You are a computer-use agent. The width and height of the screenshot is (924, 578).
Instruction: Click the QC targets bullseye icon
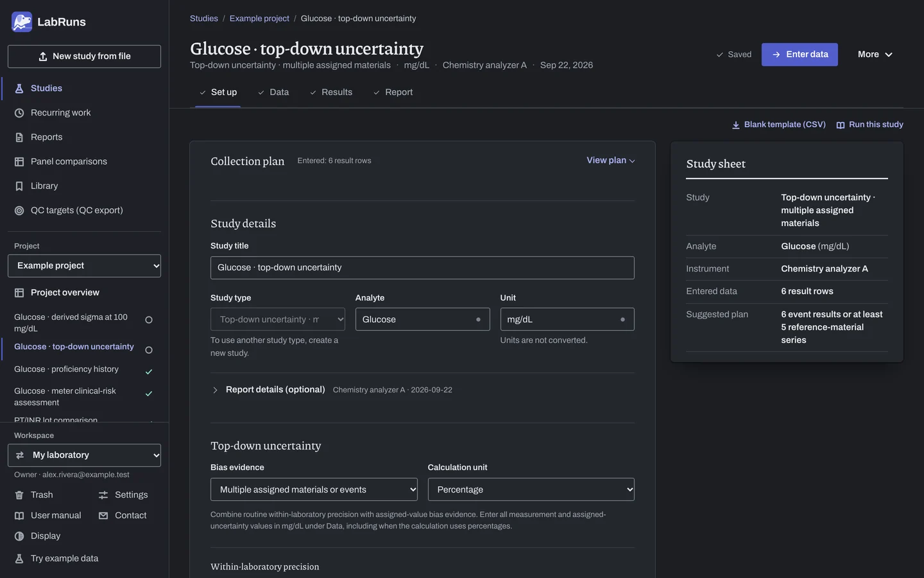point(19,211)
